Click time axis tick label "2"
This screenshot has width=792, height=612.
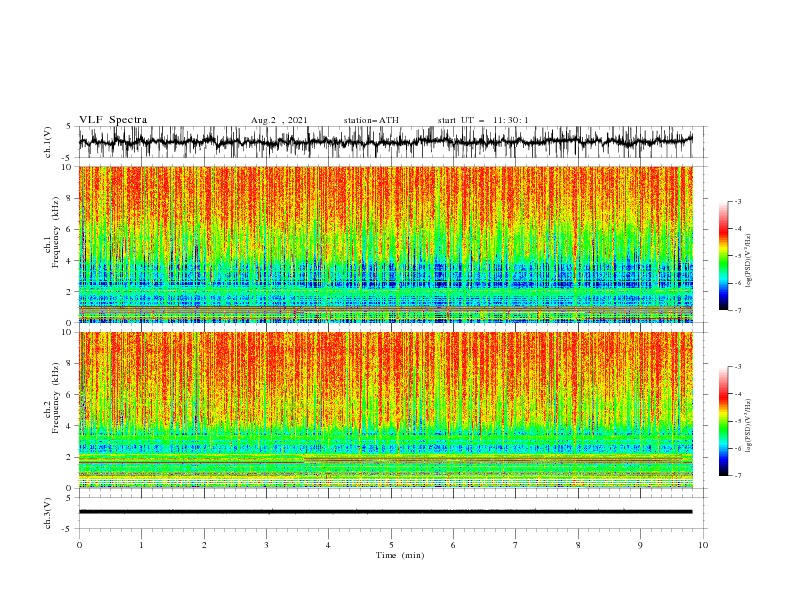[204, 545]
